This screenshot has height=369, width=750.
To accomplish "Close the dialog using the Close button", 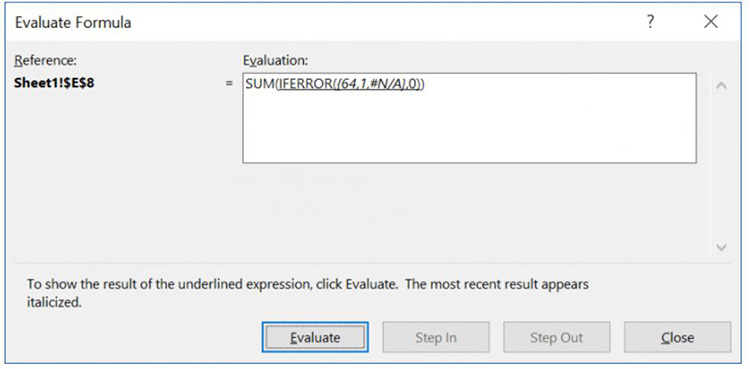I will [x=677, y=337].
